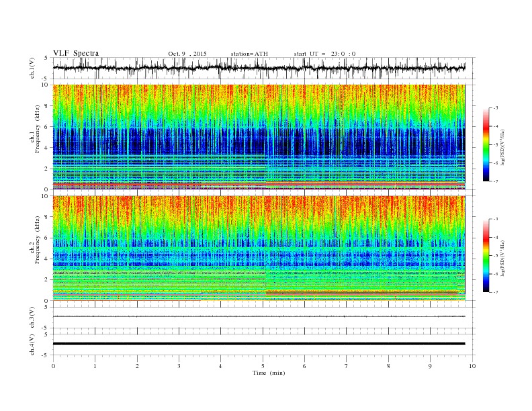Viewport: 532px width, 411px height.
Task: Click the "6" kHz tick on ch.2 frequency axis
Action: click(x=47, y=238)
